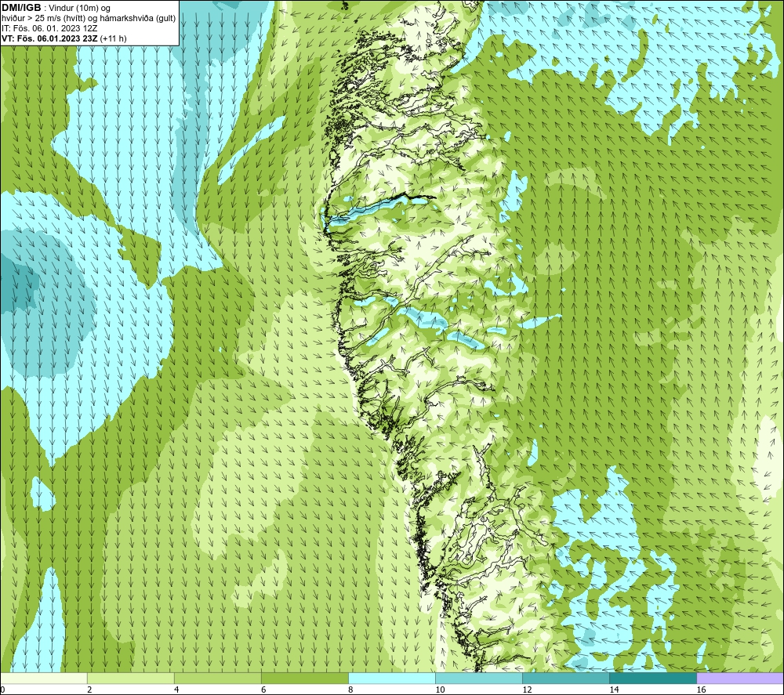Click the 2–4 m/s light green legend swatch
Viewport: 784px width, 695px height.
point(130,678)
